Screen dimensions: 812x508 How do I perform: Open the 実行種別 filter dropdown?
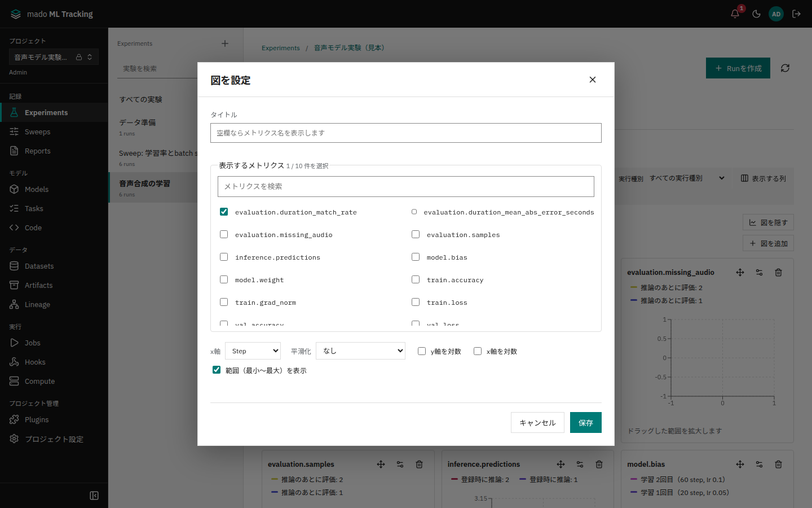(687, 178)
